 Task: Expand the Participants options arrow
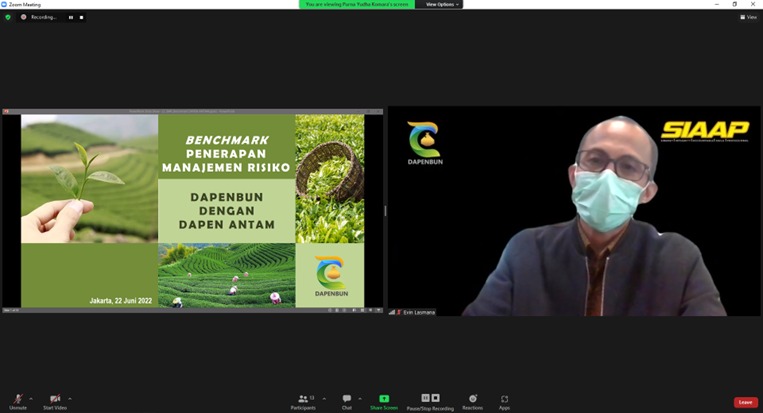click(324, 398)
